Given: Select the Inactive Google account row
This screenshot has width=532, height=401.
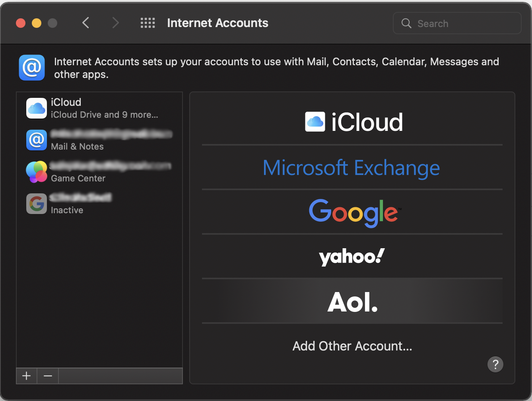Looking at the screenshot, I should pyautogui.click(x=99, y=204).
